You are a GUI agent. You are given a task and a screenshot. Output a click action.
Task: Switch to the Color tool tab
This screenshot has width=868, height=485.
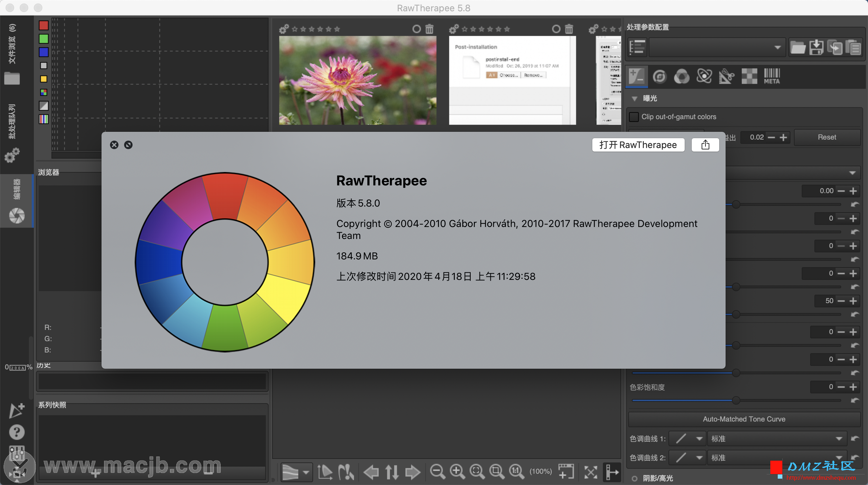click(681, 76)
